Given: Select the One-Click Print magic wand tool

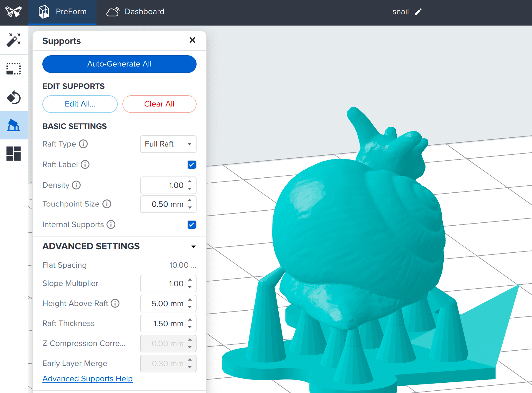Looking at the screenshot, I should tap(14, 40).
